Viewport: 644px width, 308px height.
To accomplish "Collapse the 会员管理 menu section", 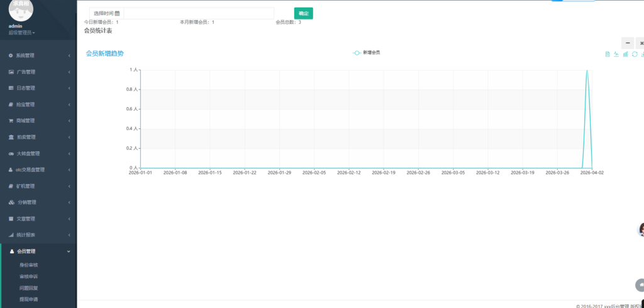I will (x=38, y=251).
